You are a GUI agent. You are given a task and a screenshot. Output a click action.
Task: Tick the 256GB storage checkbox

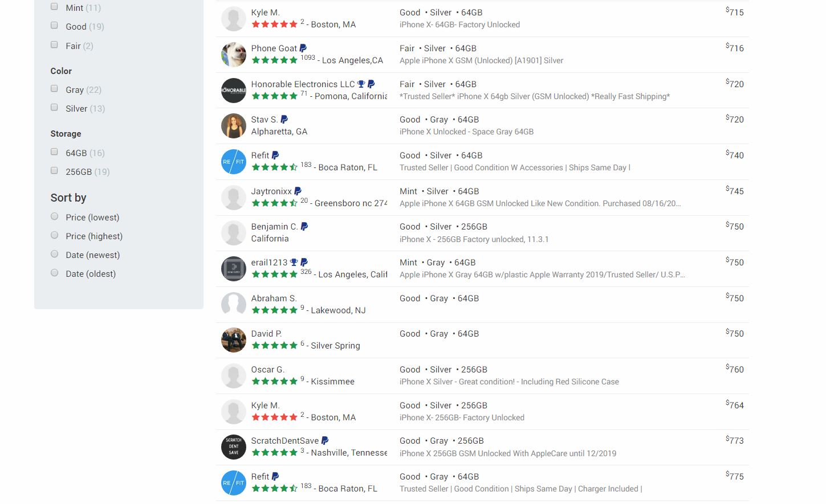click(54, 170)
